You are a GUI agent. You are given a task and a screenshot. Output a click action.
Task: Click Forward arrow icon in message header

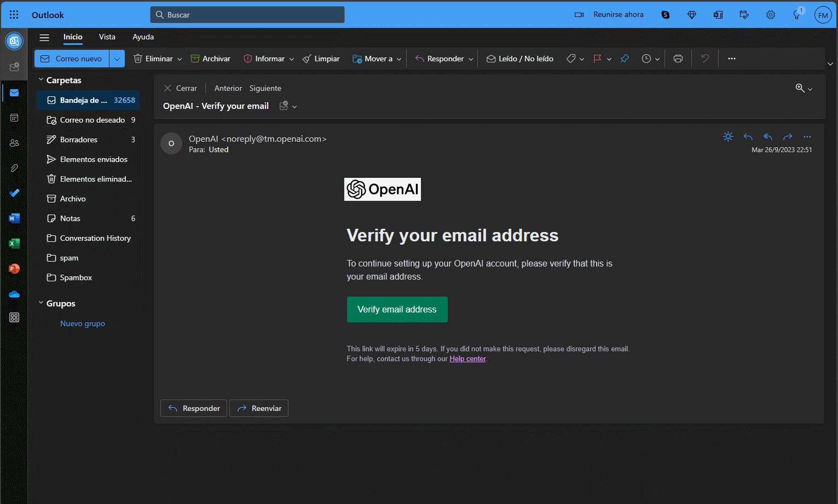click(788, 137)
